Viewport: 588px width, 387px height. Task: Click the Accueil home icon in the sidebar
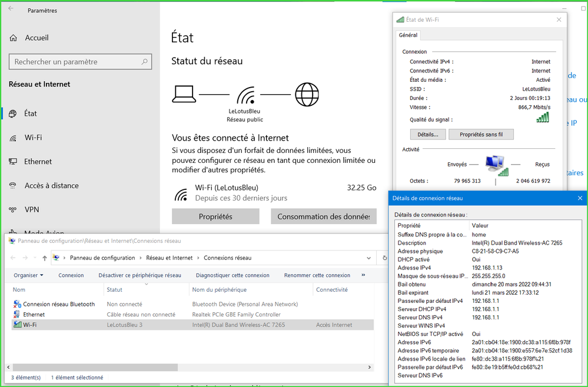point(13,38)
